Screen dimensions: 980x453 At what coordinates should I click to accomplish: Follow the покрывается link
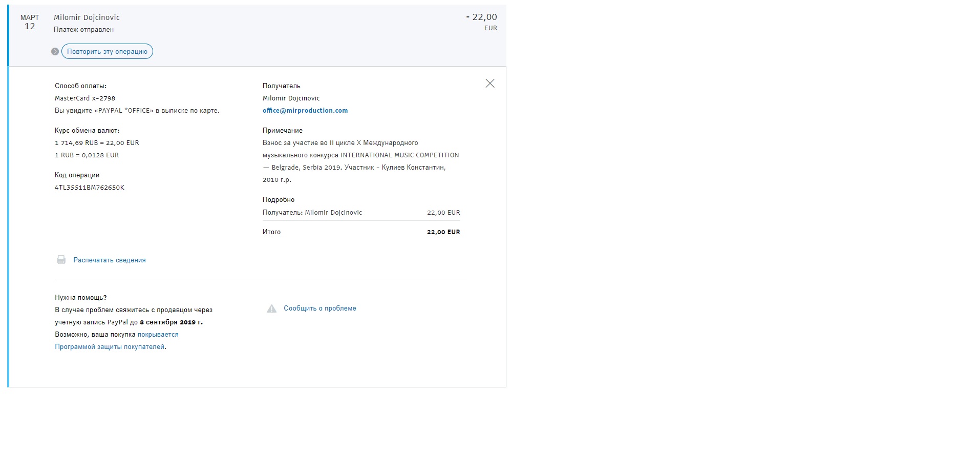coord(158,335)
